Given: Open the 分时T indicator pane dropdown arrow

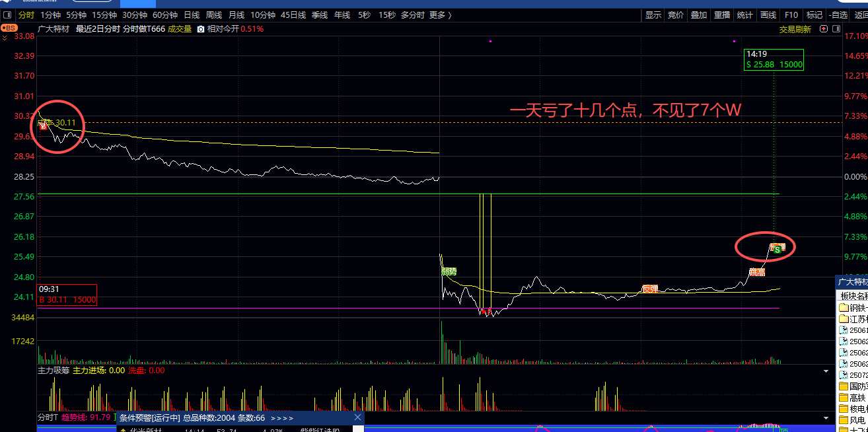Looking at the screenshot, I should click(x=825, y=417).
